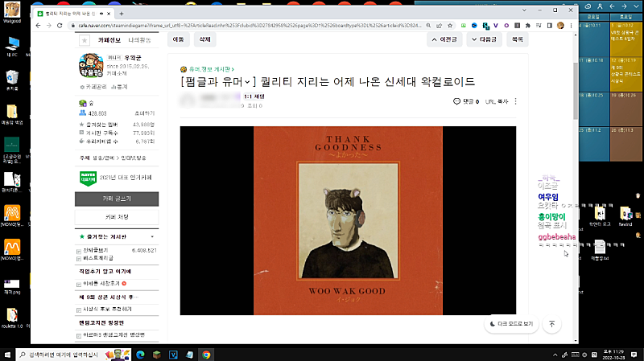Click the 나의활동 tab
The height and width of the screenshot is (361, 644).
pyautogui.click(x=139, y=40)
